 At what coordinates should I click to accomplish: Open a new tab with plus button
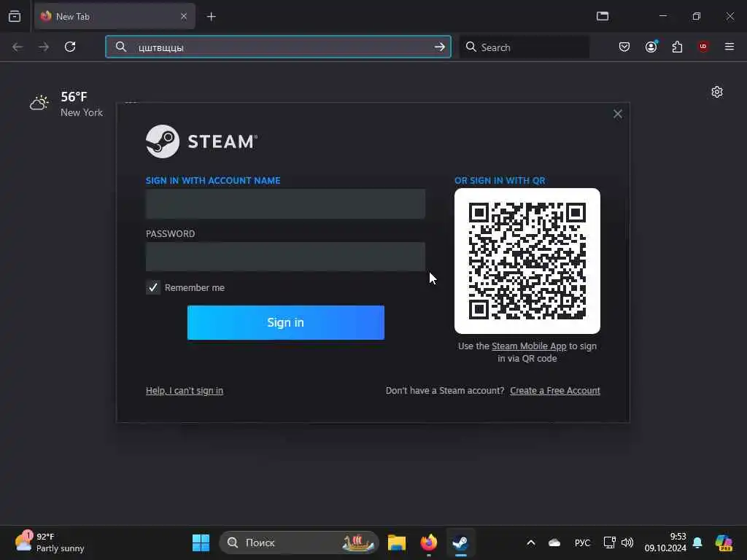(211, 17)
